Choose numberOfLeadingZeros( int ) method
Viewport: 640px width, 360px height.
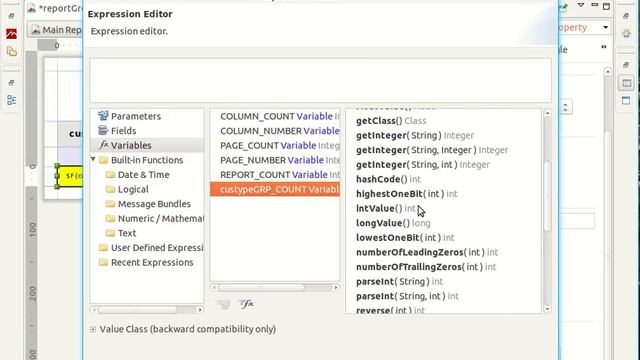click(x=427, y=253)
